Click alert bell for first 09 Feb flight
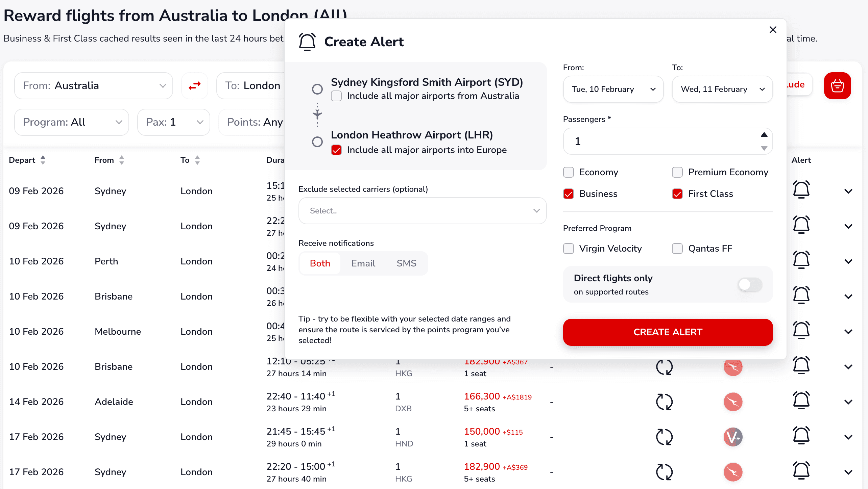 tap(801, 190)
